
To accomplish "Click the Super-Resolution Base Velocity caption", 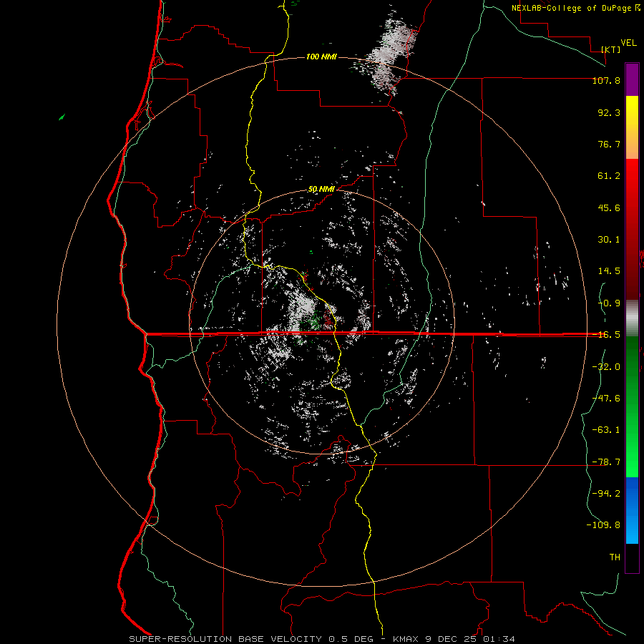I will coord(322,639).
